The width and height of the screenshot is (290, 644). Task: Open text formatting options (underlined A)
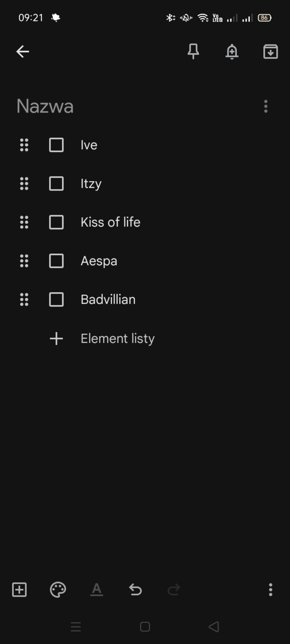point(97,589)
